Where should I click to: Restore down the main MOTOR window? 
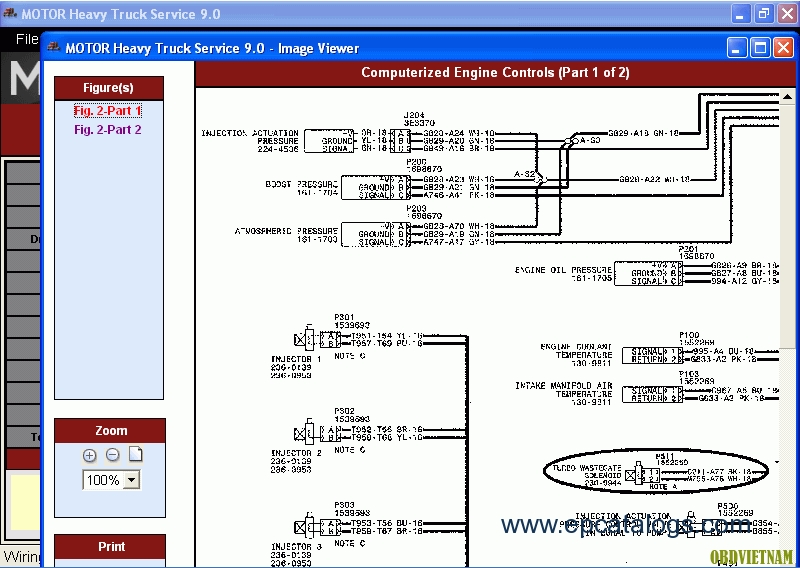pyautogui.click(x=764, y=14)
